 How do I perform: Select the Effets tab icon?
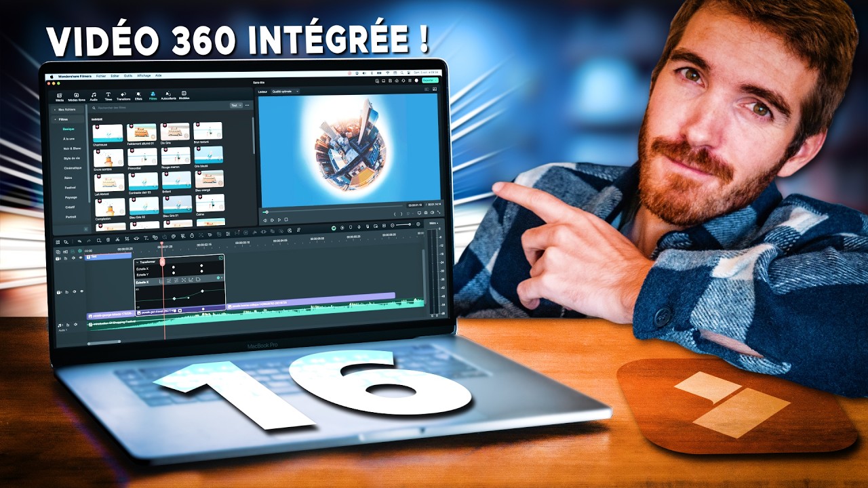pos(138,94)
